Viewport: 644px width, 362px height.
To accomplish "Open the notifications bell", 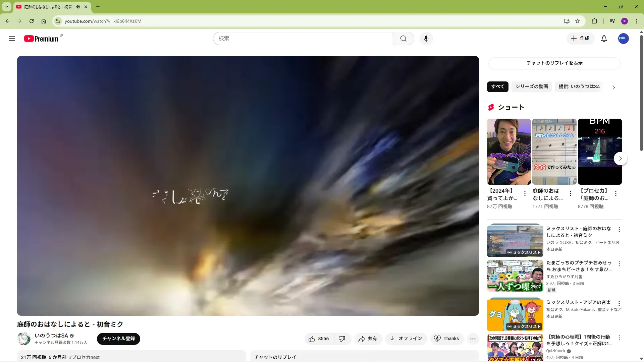I will pyautogui.click(x=604, y=39).
